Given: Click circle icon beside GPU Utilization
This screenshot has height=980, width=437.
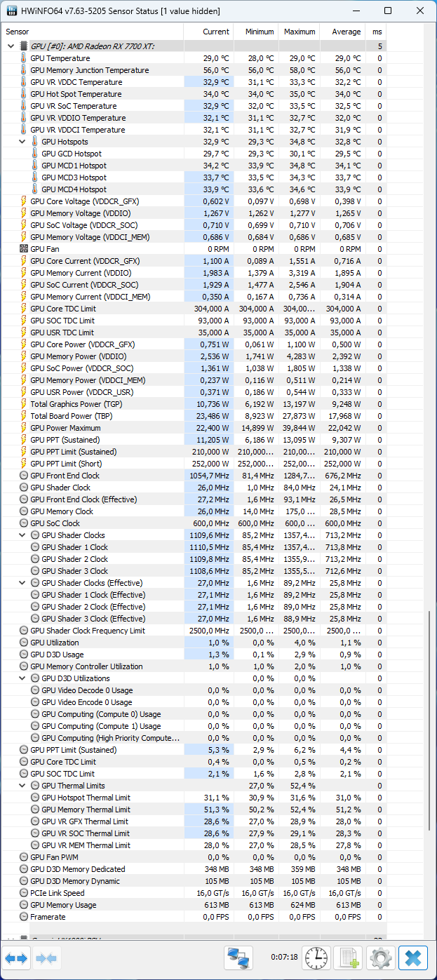Looking at the screenshot, I should click(24, 643).
